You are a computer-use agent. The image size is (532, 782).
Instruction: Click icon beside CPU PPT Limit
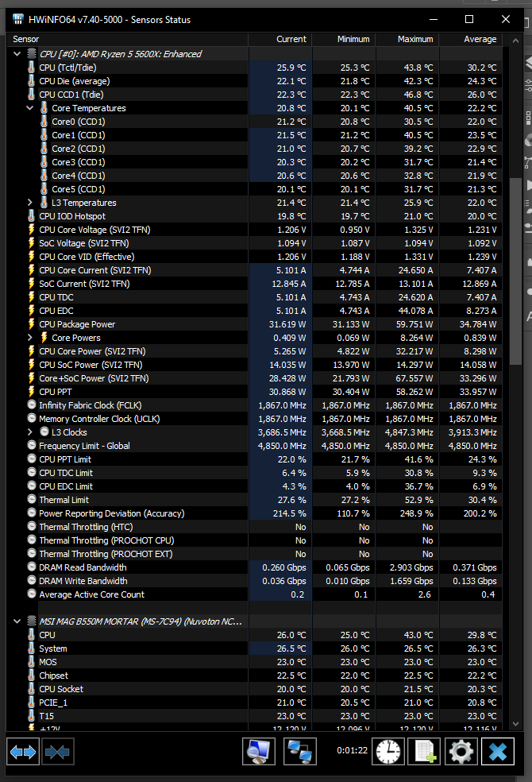tap(32, 459)
